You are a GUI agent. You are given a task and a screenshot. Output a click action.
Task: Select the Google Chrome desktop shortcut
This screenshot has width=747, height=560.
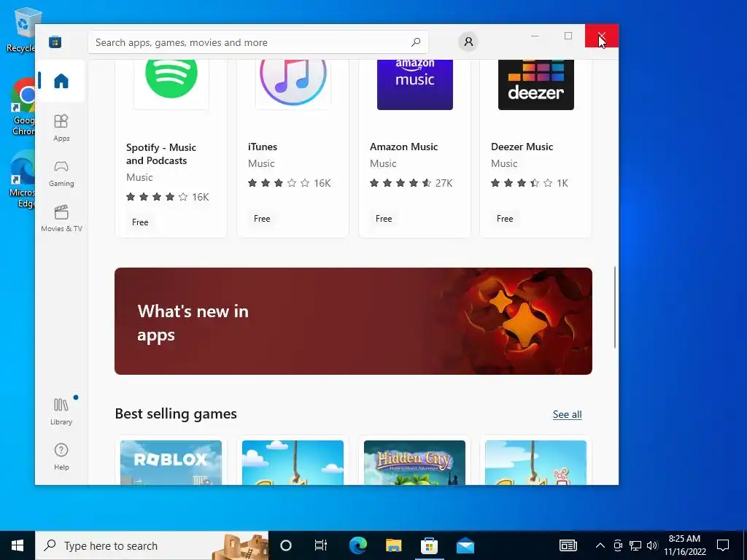point(23,106)
